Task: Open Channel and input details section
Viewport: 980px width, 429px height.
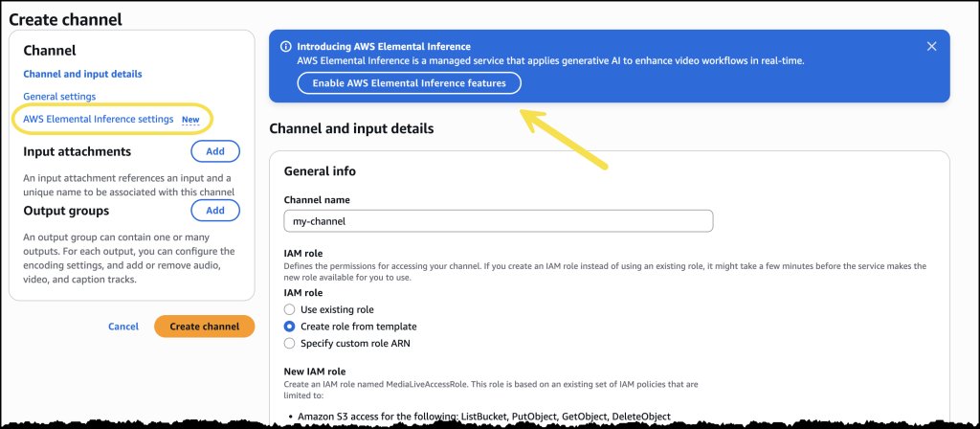Action: point(82,74)
